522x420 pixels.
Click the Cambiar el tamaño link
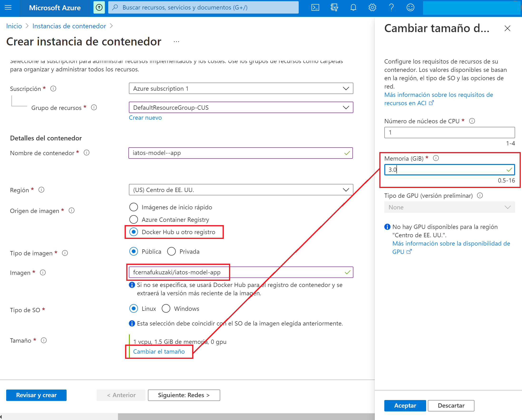[159, 351]
